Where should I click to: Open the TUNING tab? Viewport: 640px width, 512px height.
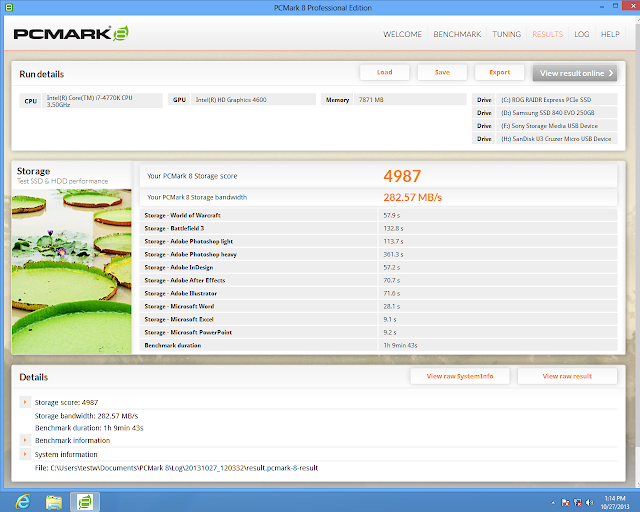[507, 34]
